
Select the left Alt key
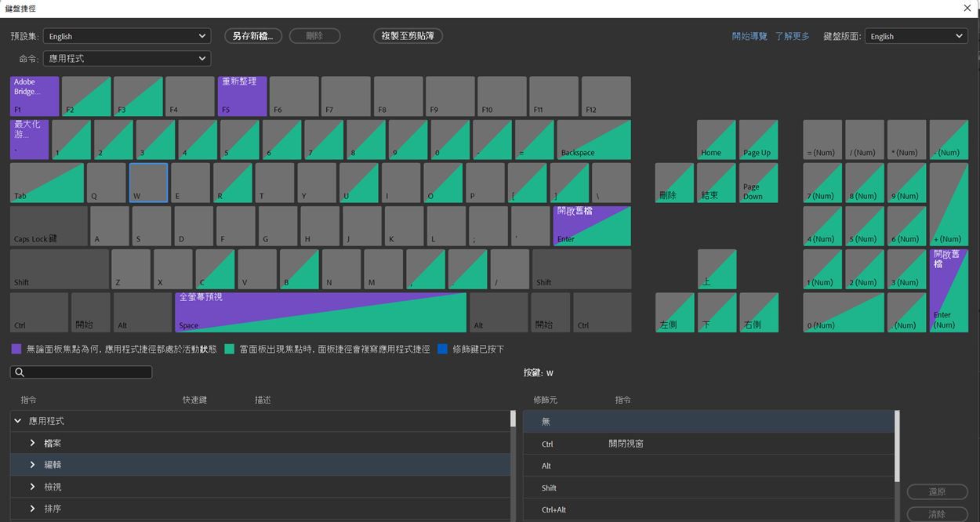[x=143, y=312]
